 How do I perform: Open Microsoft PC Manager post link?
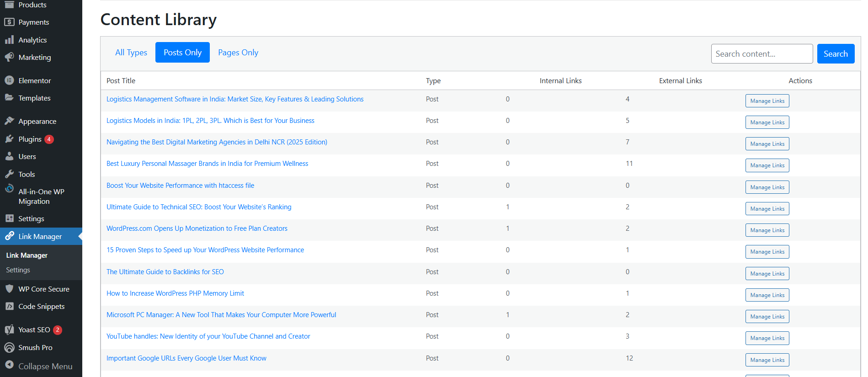pos(221,315)
